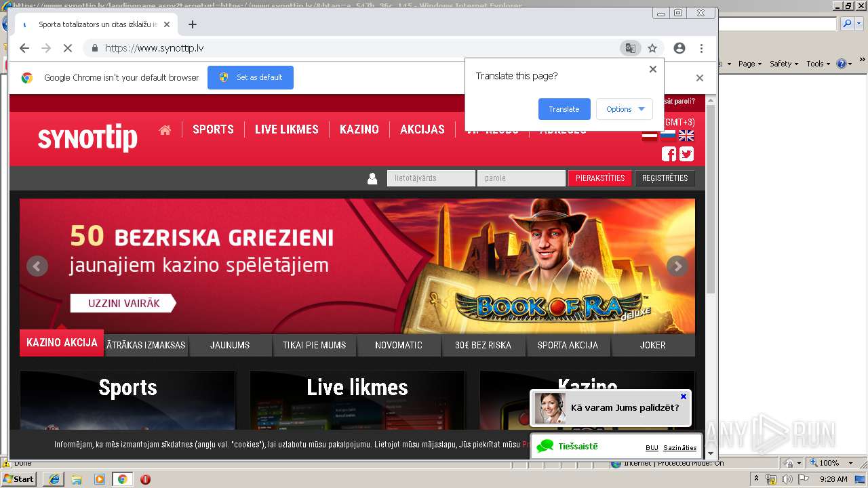Open the IE Help question mark
This screenshot has height=488, width=868.
(841, 64)
